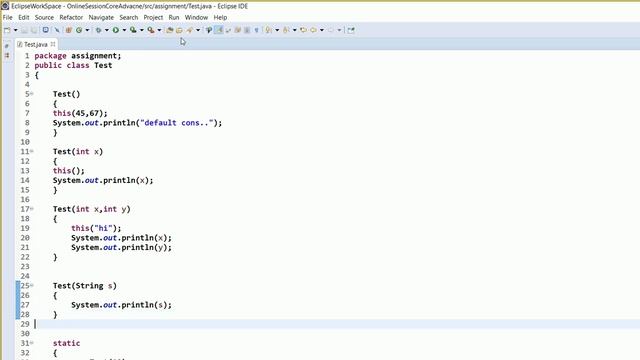Click the Restore icon in left trim

(7, 46)
